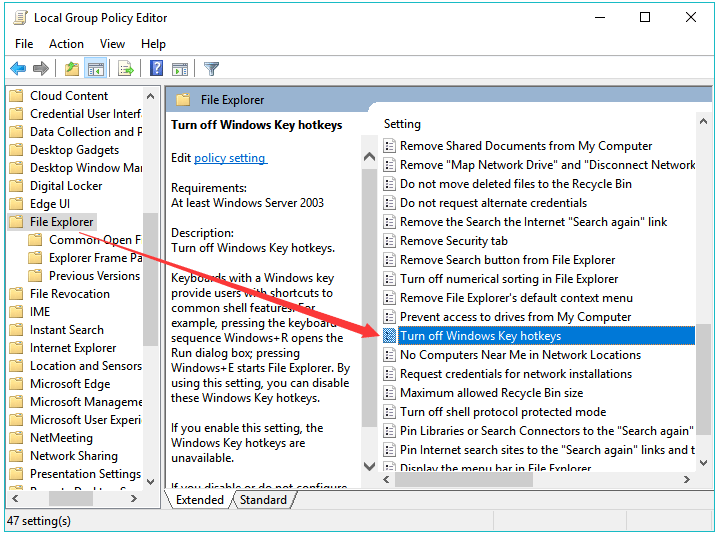Click the Export List toolbar icon
Image resolution: width=719 pixels, height=536 pixels.
pyautogui.click(x=126, y=69)
